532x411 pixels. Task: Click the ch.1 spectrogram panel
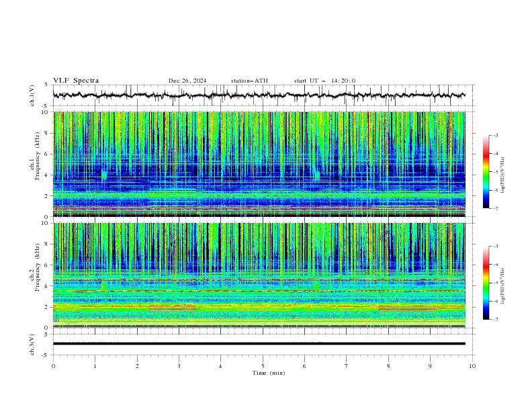(259, 164)
